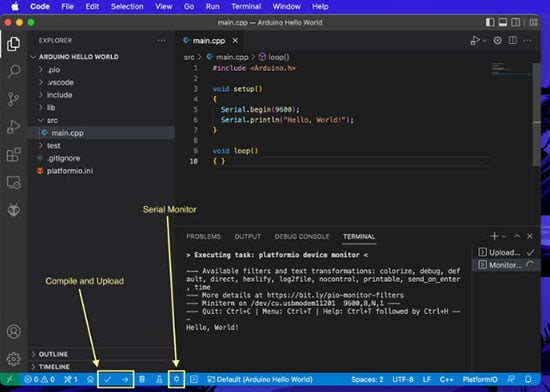Open the Source Control view
The width and height of the screenshot is (550, 392).
tap(14, 99)
